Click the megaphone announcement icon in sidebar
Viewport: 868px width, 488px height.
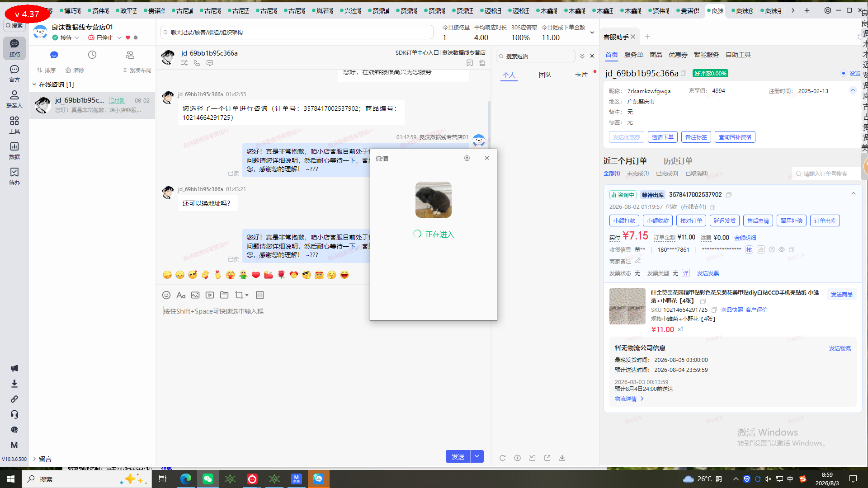coord(14,368)
